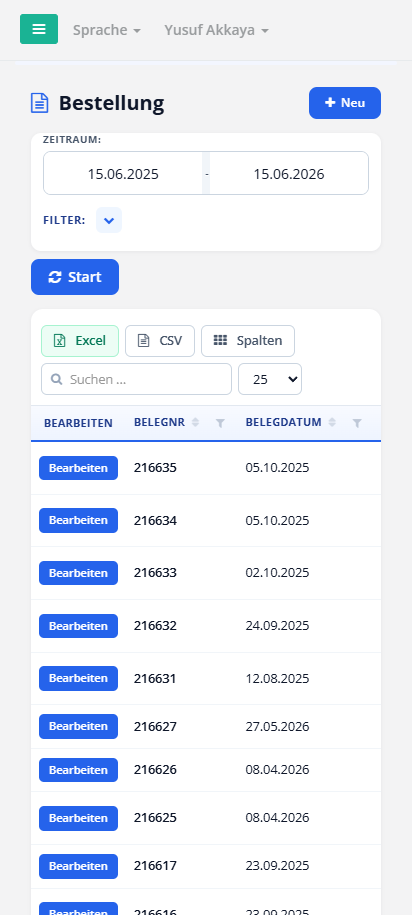412x915 pixels.
Task: Open the Yusuf Akkaya user menu
Action: pos(217,30)
